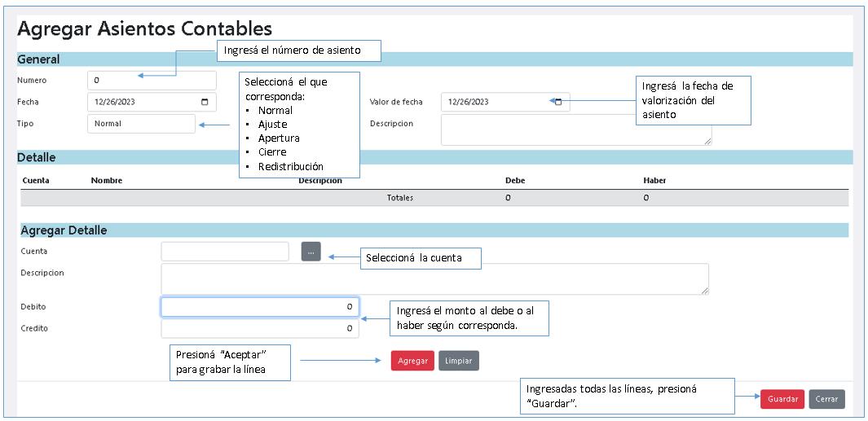Click the Valor de fecha date field
Screen dimensions: 868x421
click(x=495, y=102)
